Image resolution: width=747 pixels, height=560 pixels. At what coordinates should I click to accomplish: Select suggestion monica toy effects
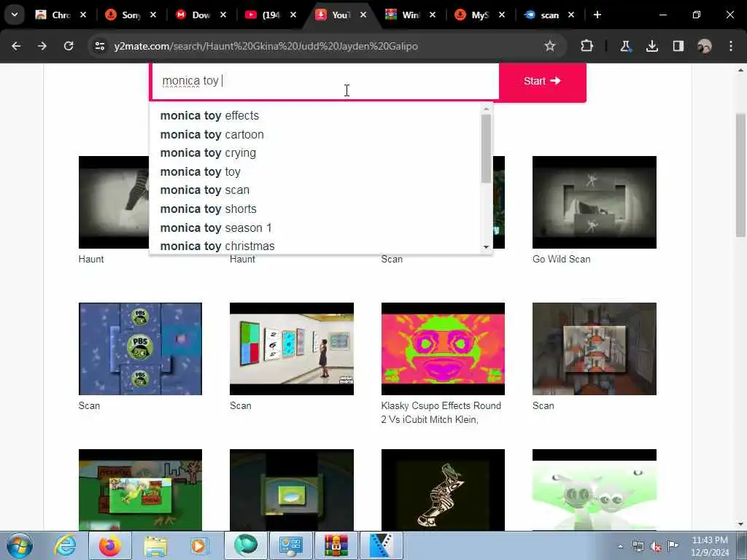tap(315, 116)
